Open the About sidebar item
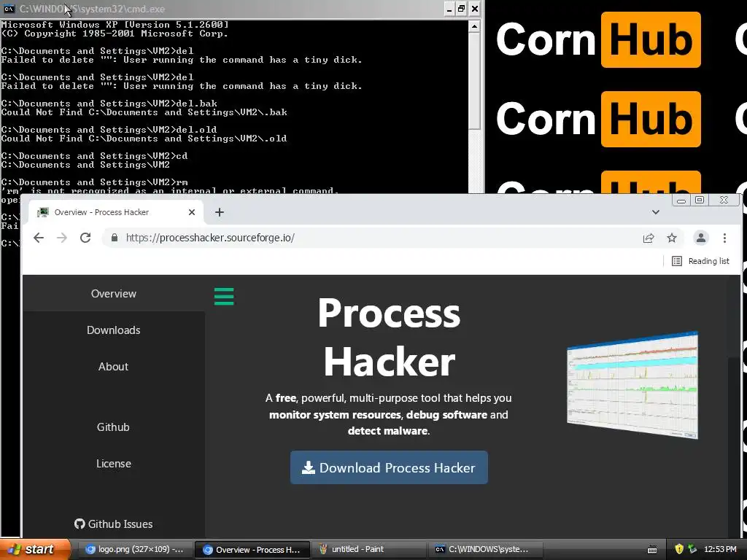This screenshot has height=560, width=747. point(114,367)
